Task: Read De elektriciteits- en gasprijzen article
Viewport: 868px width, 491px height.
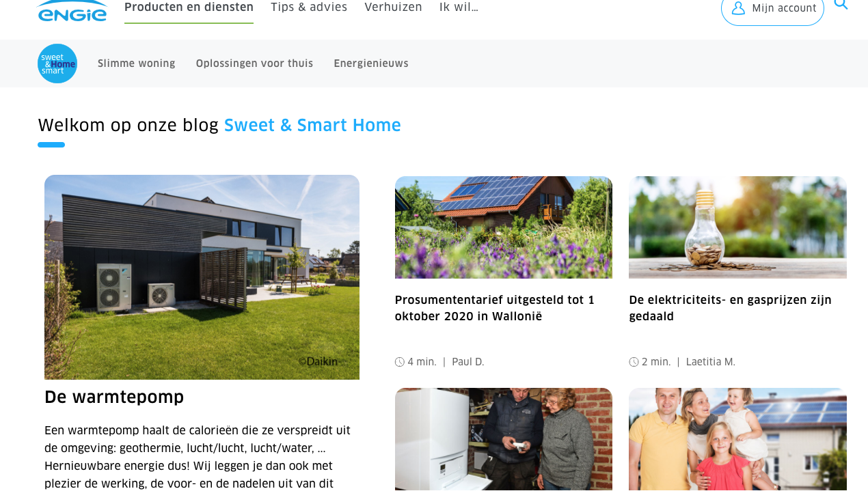Action: [730, 308]
